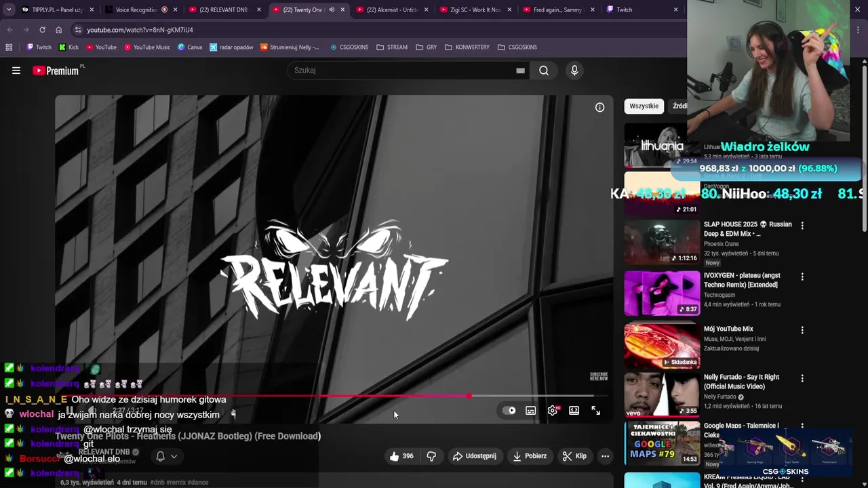Open Strumieniuj Nelly SoundCloud bookmark

[290, 47]
